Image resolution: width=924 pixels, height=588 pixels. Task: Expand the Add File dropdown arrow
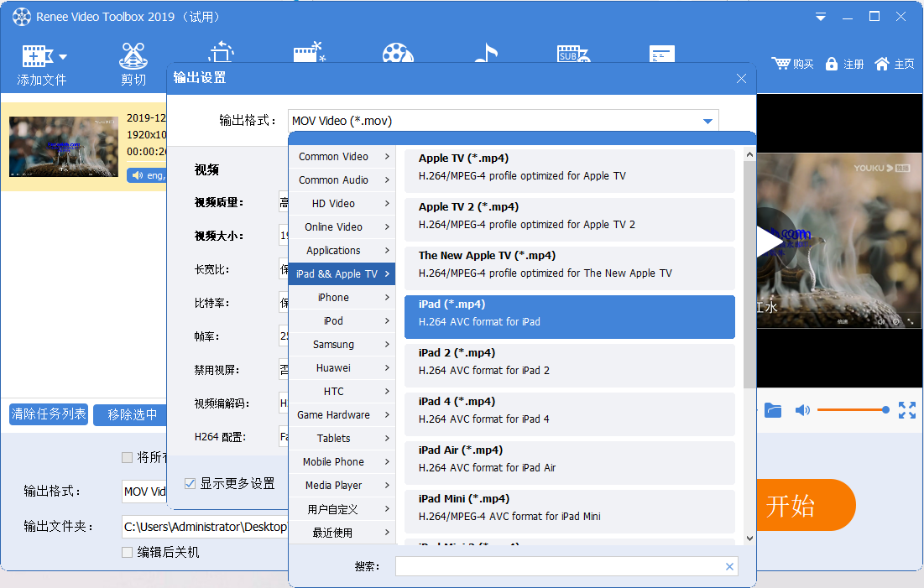coord(63,56)
